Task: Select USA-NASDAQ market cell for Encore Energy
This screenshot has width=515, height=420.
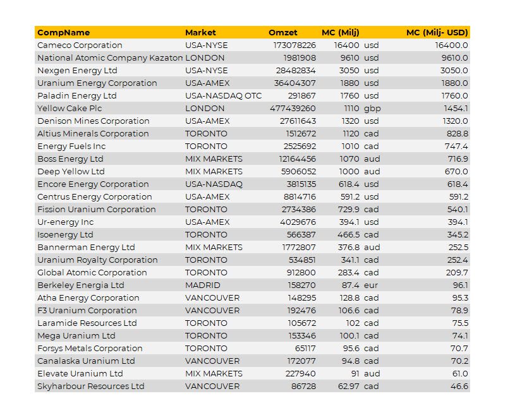Action: 214,184
